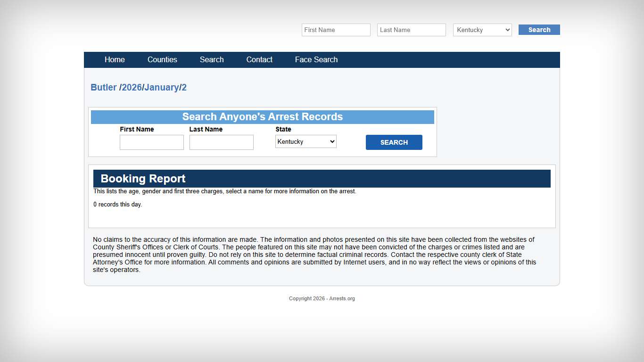Select the Counties navigation tab
Screen dimensions: 644x362
pyautogui.click(x=162, y=59)
